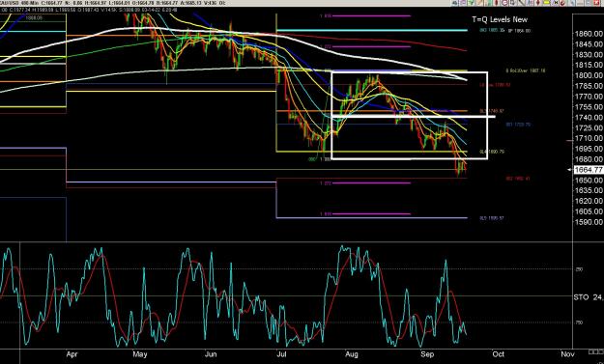Click the BL4 1690.79 level label
Viewport: 604px width, 364px height.
pyautogui.click(x=492, y=152)
